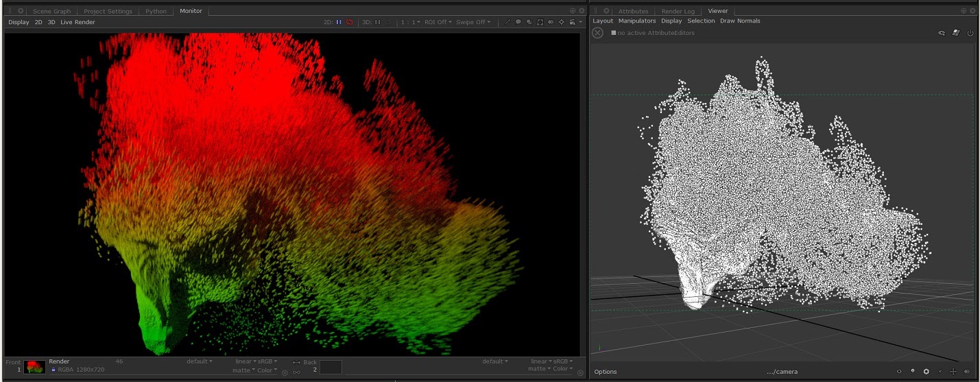Click the power icon in Viewer panel
Image resolution: width=980 pixels, height=382 pixels.
[970, 33]
